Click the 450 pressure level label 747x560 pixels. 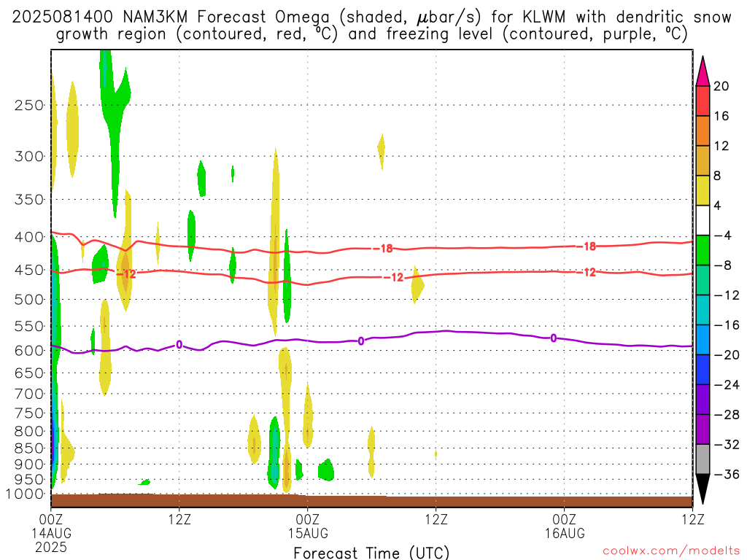point(29,270)
